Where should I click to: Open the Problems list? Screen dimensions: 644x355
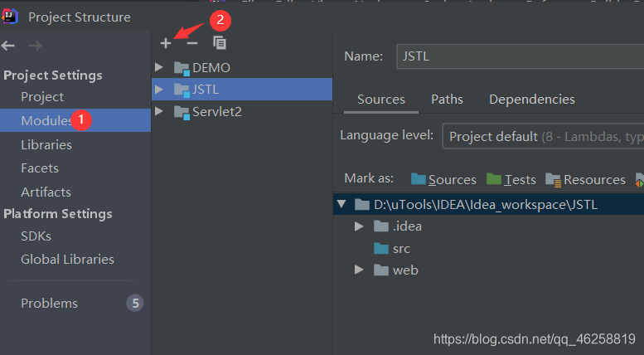coord(49,304)
